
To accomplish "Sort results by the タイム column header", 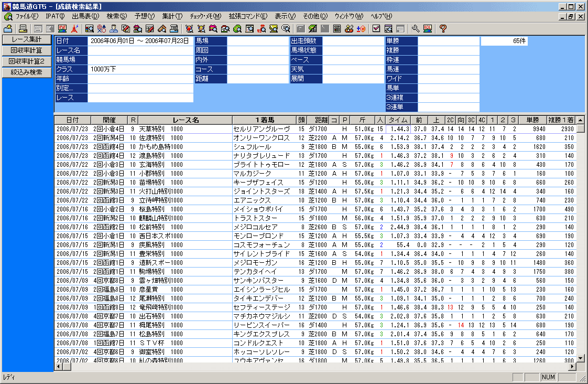I will click(x=398, y=120).
